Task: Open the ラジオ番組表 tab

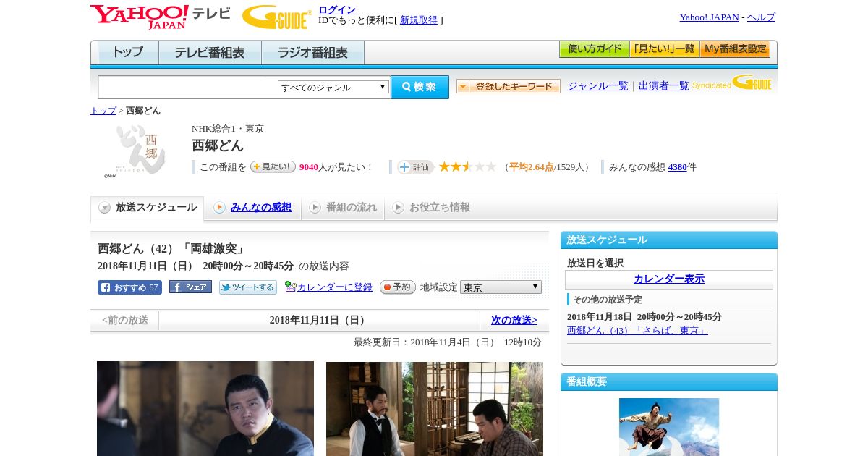Action: (312, 53)
